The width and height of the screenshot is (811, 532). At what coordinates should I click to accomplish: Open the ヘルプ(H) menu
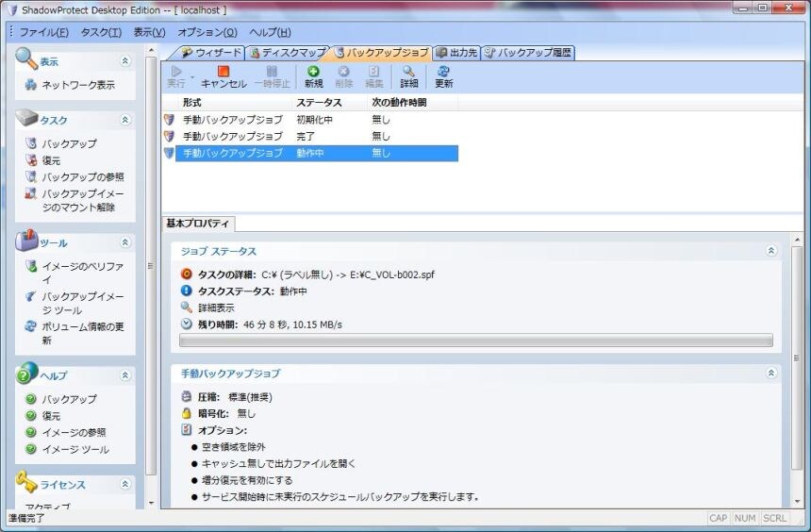point(270,33)
